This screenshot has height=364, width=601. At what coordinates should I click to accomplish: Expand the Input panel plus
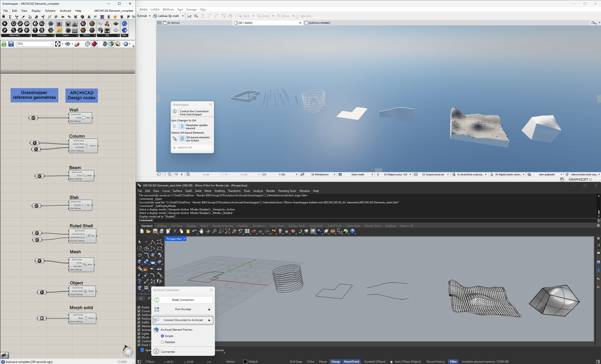tap(77, 35)
